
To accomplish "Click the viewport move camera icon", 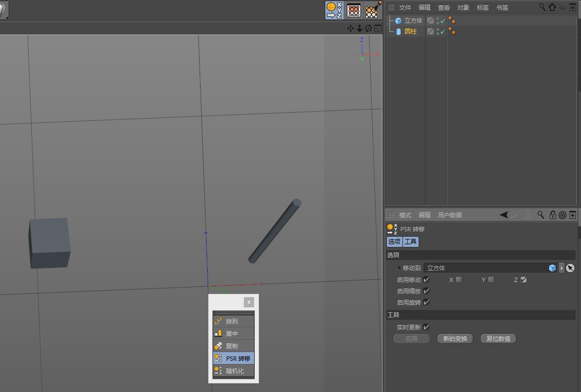I will click(x=351, y=28).
